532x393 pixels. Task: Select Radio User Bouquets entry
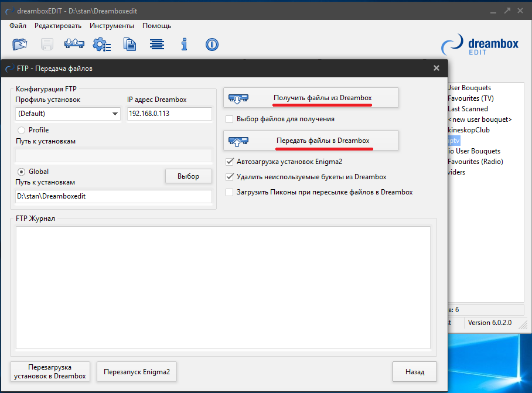click(475, 151)
